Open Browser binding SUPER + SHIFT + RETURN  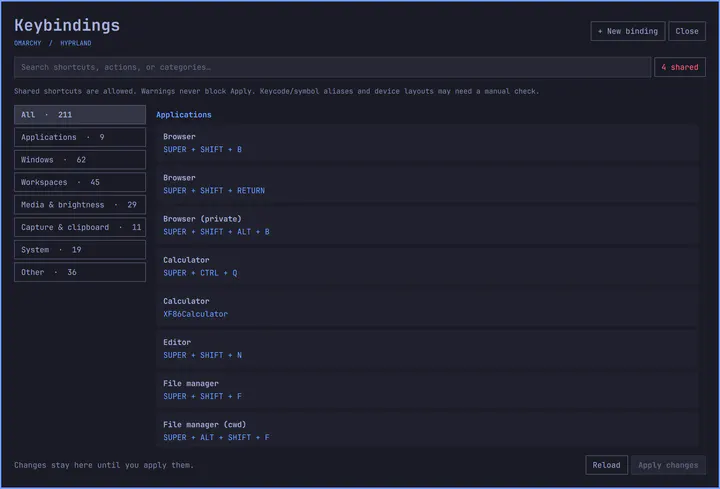tap(427, 184)
